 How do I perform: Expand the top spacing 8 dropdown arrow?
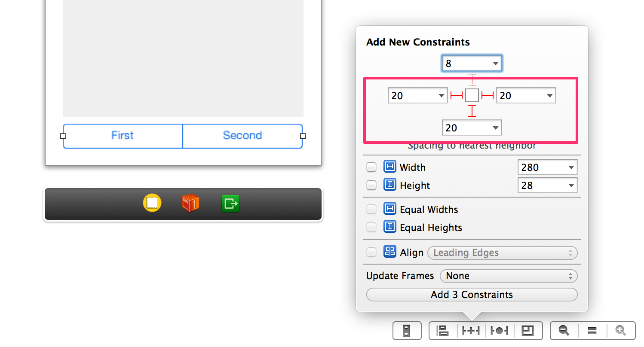pyautogui.click(x=496, y=64)
